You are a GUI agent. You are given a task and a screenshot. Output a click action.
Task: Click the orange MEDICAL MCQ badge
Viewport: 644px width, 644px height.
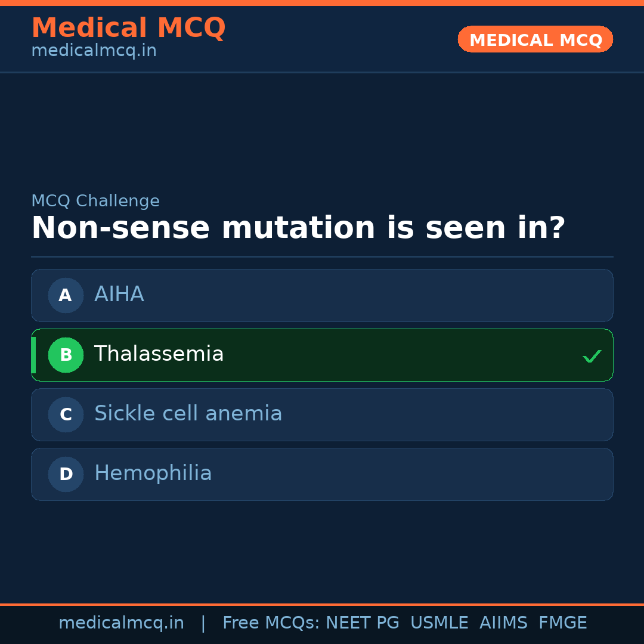coord(535,39)
